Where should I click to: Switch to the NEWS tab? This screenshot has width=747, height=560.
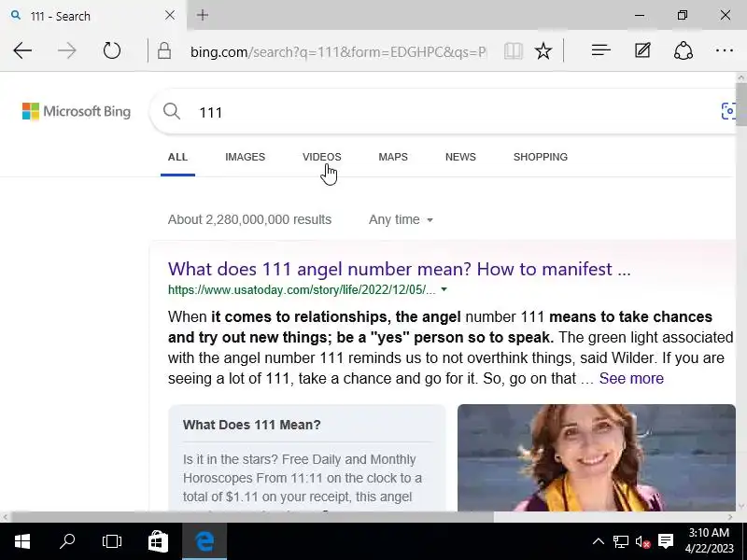tap(460, 157)
